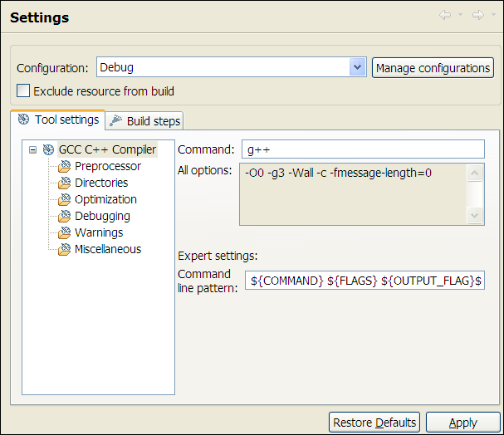The height and width of the screenshot is (435, 504).
Task: Click the GCC C++ Compiler tool icon
Action: click(x=48, y=149)
